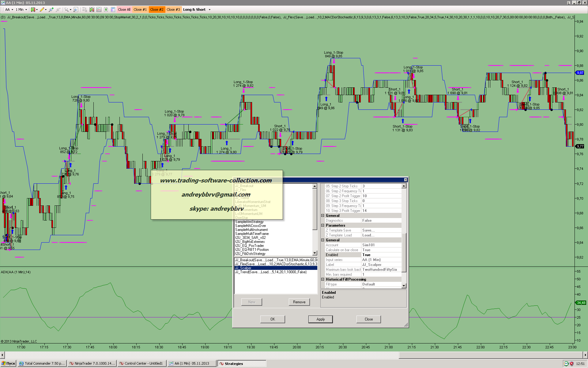The image size is (588, 368).
Task: Collapse the Historical Fill Processing section
Action: coord(322,279)
